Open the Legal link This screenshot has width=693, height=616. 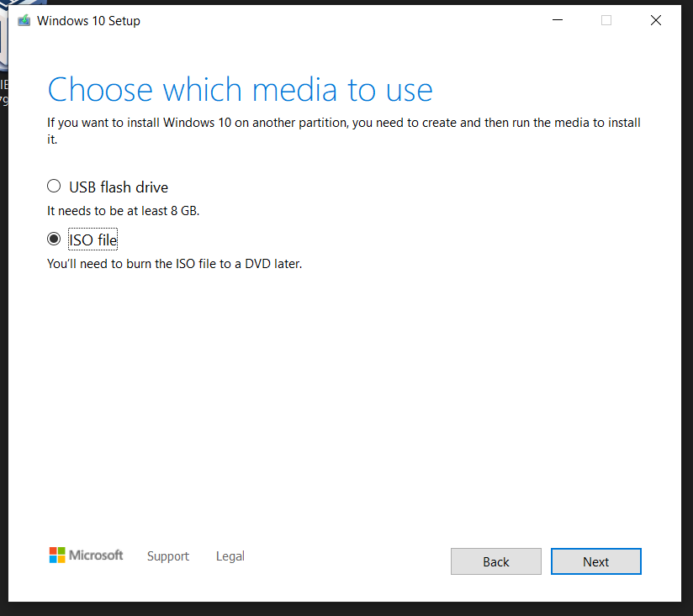pyautogui.click(x=230, y=556)
